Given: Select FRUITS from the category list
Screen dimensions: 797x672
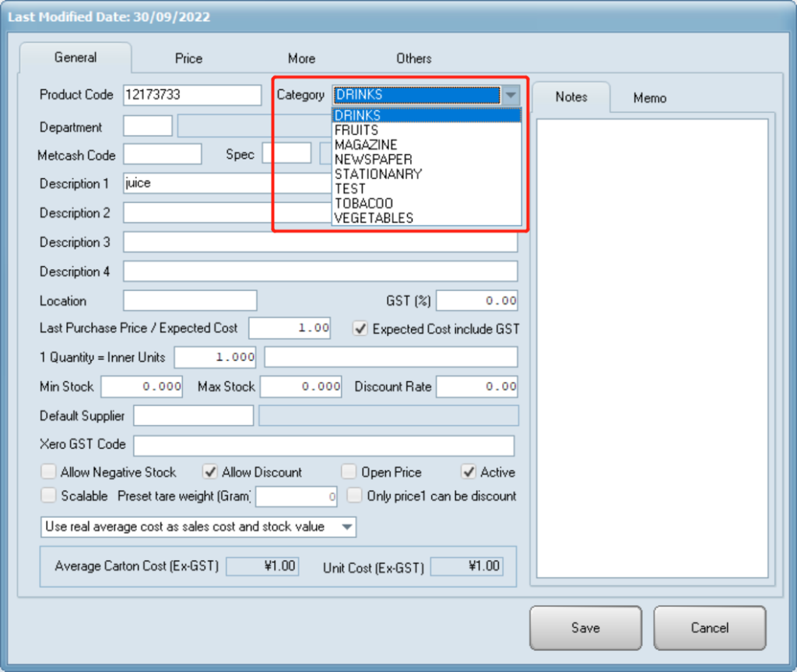Looking at the screenshot, I should (356, 130).
